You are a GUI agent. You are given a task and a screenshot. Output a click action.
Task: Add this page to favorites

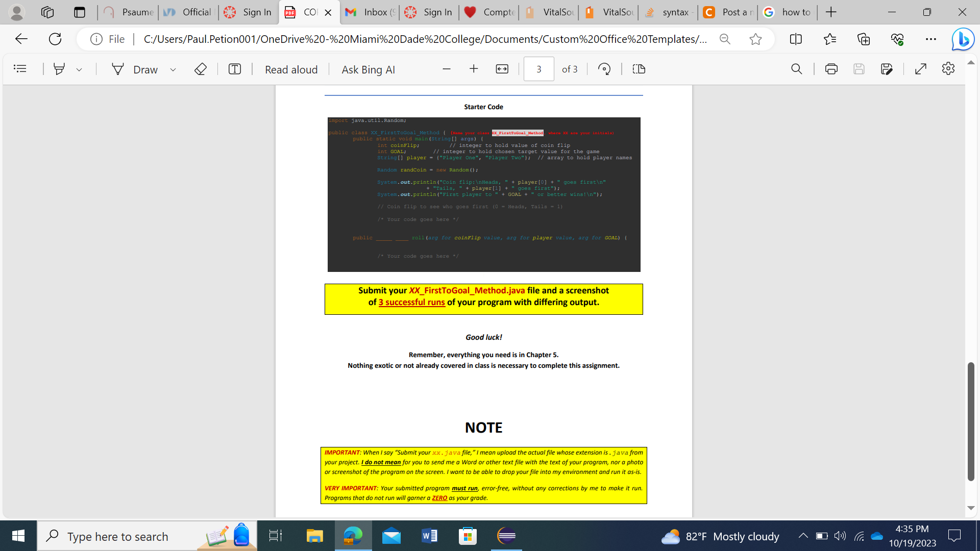point(755,39)
